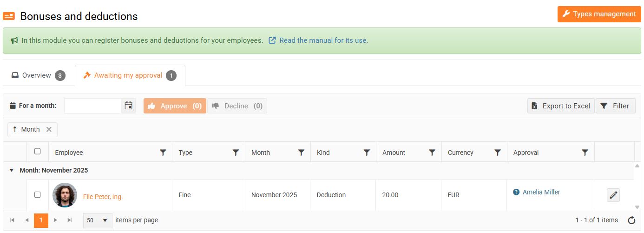The image size is (644, 233).
Task: Select the Awaiting my approval tab
Action: pyautogui.click(x=130, y=75)
